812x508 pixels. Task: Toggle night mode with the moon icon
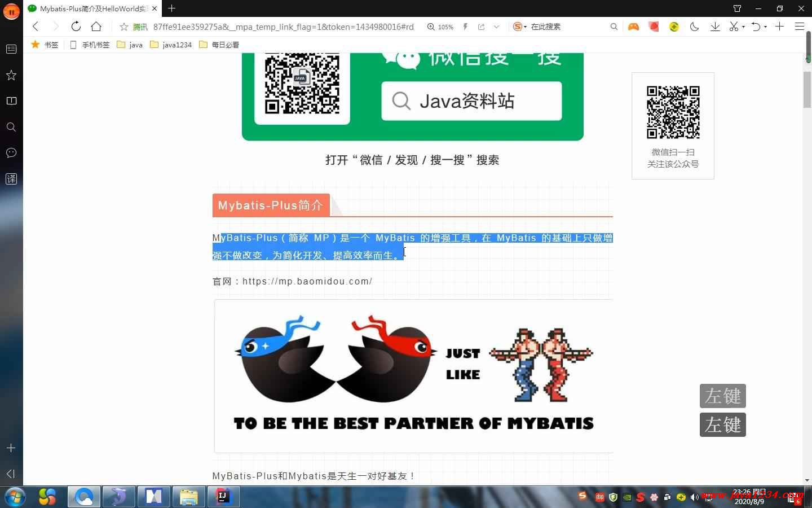tap(694, 27)
